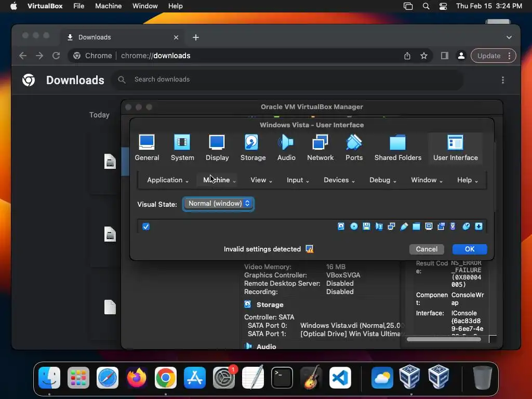The height and width of the screenshot is (399, 532).
Task: Toggle hard disk indicator in status bar
Action: coord(341,227)
